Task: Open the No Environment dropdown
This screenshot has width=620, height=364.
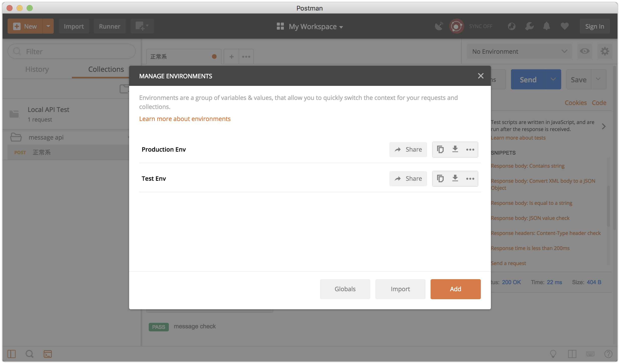Action: [x=519, y=51]
